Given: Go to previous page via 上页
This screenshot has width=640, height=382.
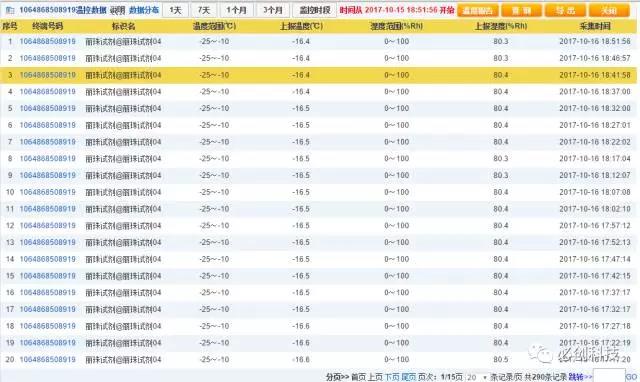Looking at the screenshot, I should [x=375, y=377].
